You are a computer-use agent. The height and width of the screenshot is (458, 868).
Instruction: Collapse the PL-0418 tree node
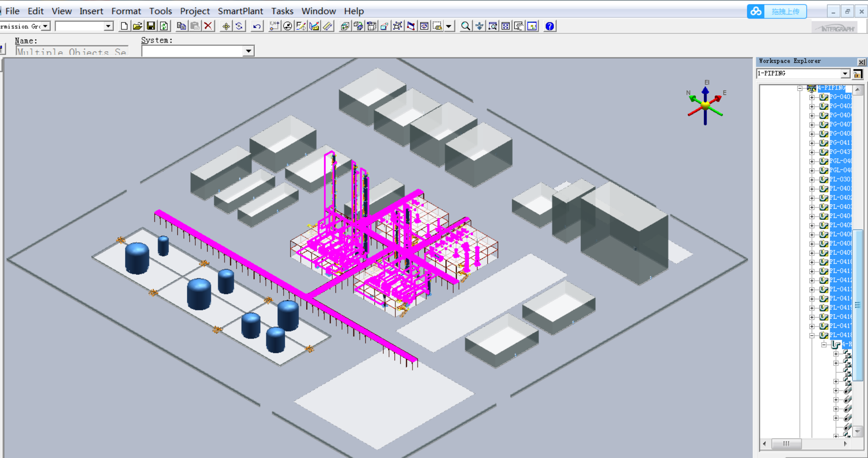coord(812,335)
